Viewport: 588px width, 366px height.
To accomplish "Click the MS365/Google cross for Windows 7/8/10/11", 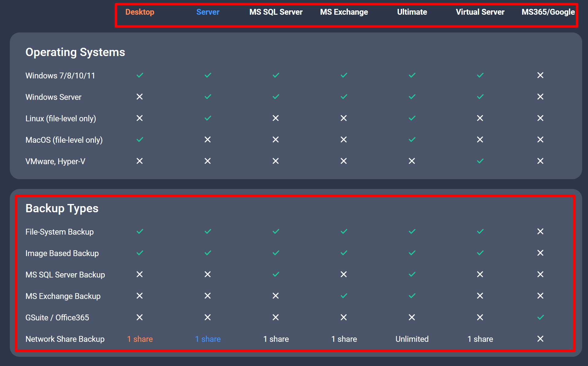I will pyautogui.click(x=540, y=75).
